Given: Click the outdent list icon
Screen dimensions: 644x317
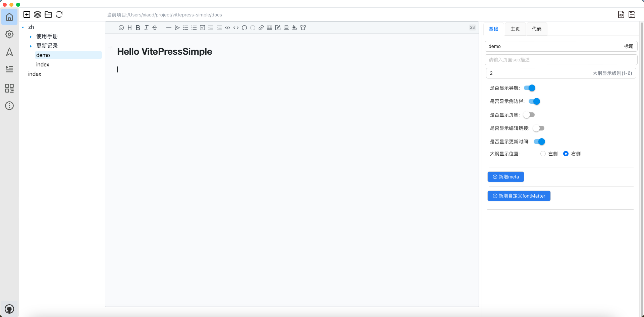Looking at the screenshot, I should [x=211, y=28].
